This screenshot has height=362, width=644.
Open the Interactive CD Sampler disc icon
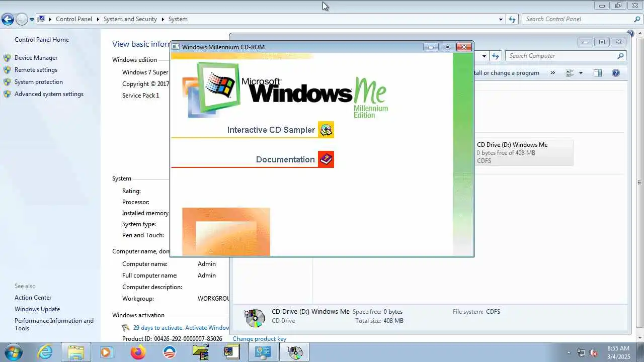(x=326, y=130)
